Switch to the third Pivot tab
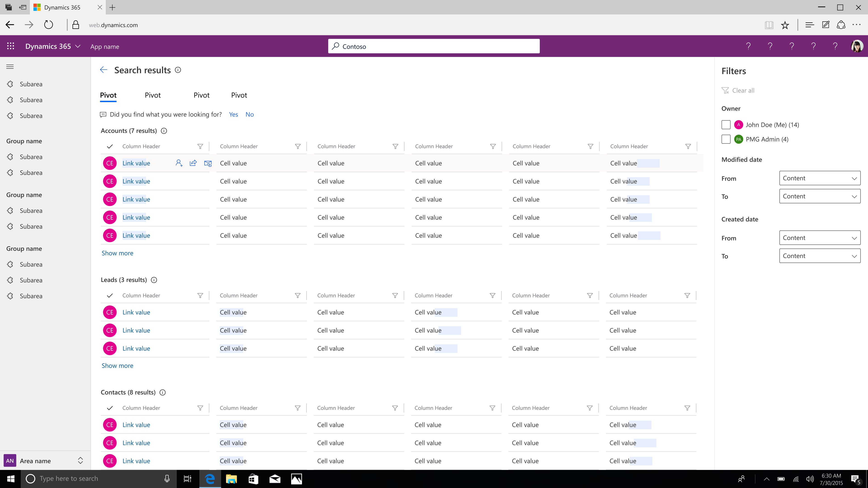Image resolution: width=868 pixels, height=488 pixels. pyautogui.click(x=201, y=95)
